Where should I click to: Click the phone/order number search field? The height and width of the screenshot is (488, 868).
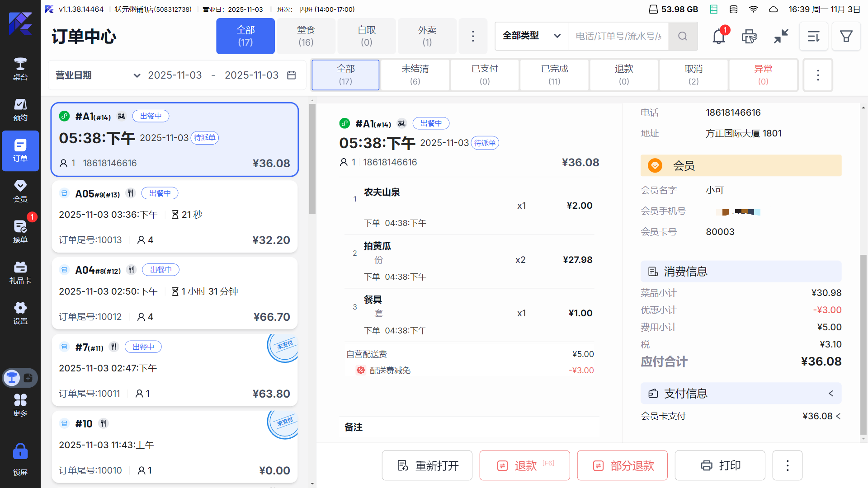(618, 36)
